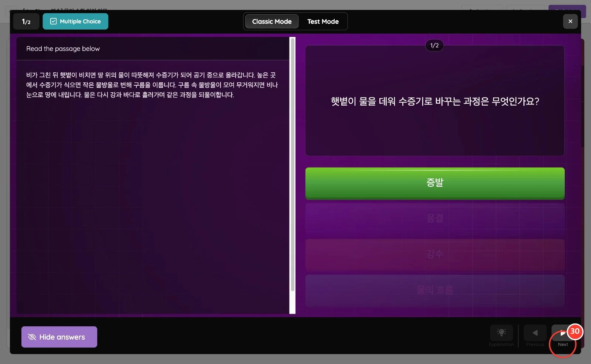Select the 응결 answer option
Viewport: 591px width, 364px height.
[435, 219]
